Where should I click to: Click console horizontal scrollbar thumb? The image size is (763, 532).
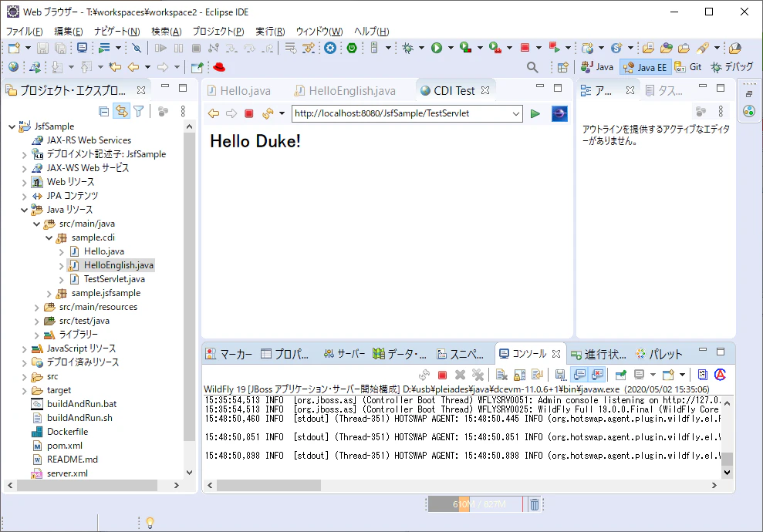pos(268,485)
